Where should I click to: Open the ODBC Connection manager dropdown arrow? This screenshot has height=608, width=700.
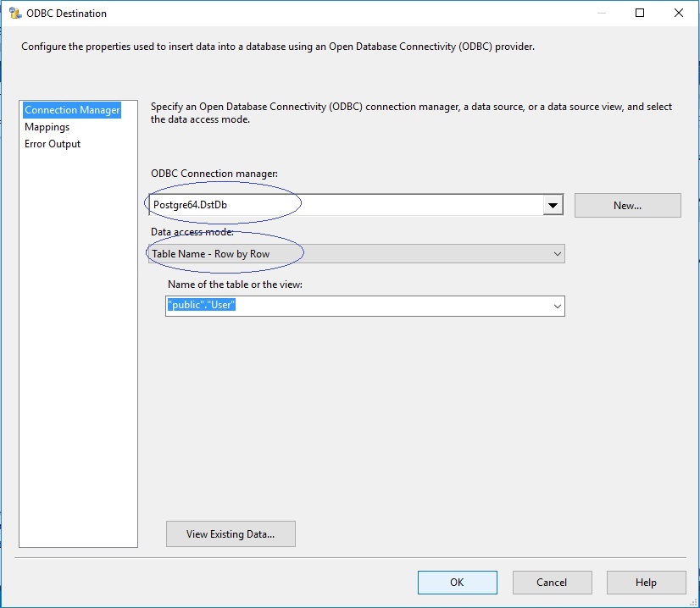[x=553, y=205]
